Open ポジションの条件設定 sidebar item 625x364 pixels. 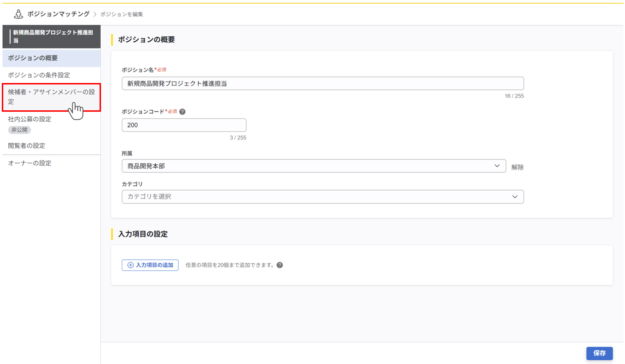pyautogui.click(x=39, y=75)
